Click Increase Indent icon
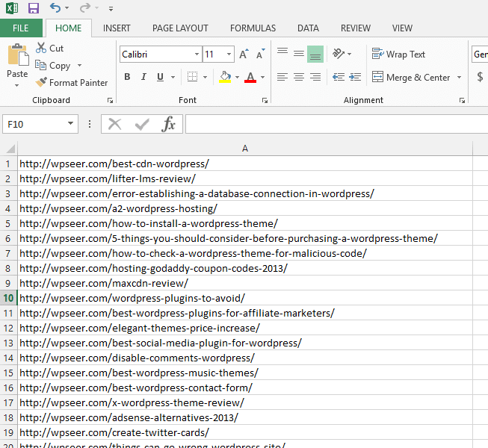Image resolution: width=488 pixels, height=448 pixels. tap(355, 77)
